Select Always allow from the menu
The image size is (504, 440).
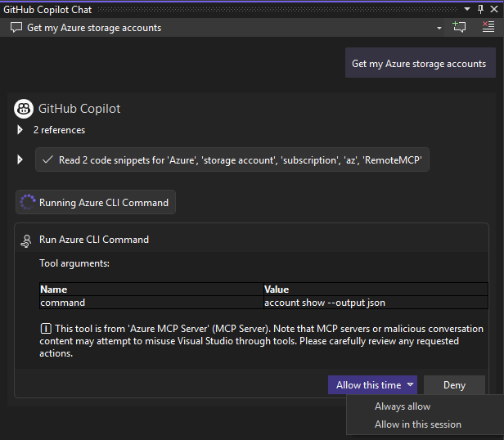point(402,406)
